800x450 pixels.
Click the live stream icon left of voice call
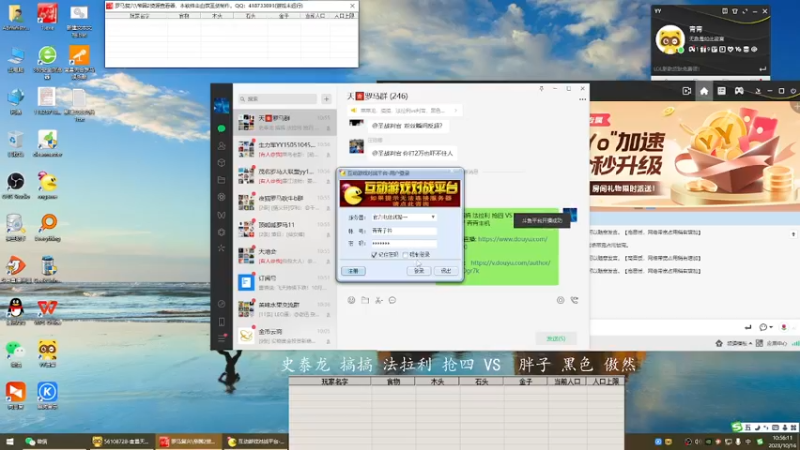tap(560, 301)
